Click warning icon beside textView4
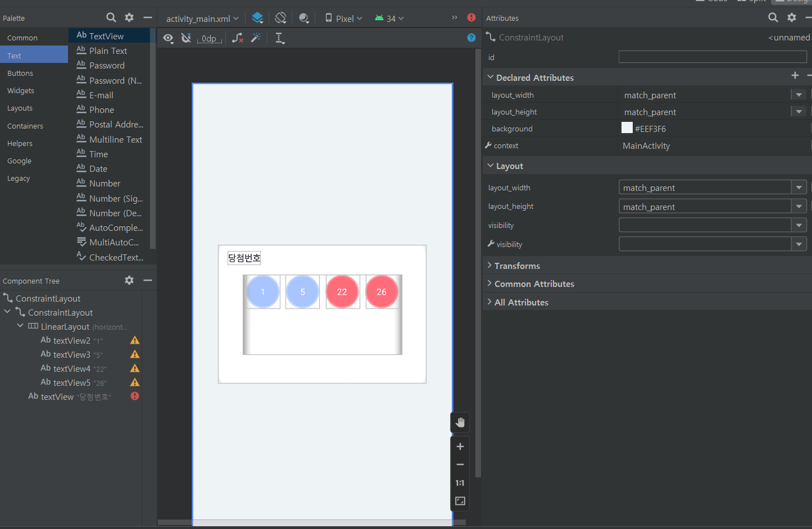The width and height of the screenshot is (812, 529). coord(135,368)
